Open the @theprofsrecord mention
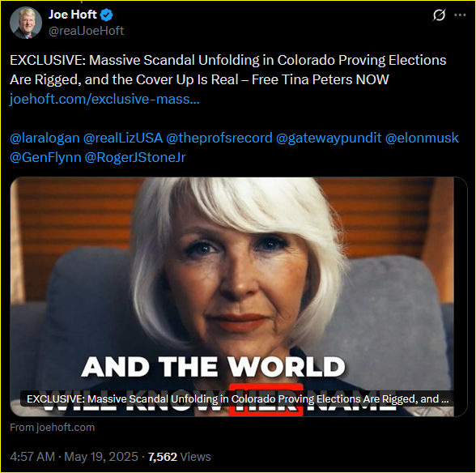 [219, 138]
